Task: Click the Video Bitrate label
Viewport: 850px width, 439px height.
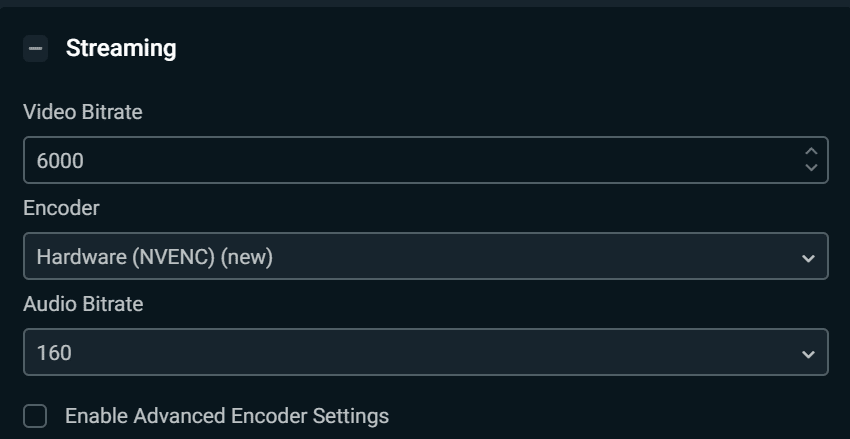Action: [x=83, y=112]
